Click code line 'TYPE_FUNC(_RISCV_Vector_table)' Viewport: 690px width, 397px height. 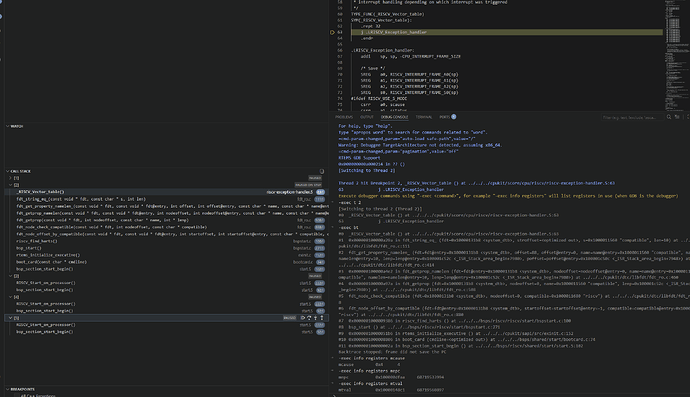click(x=388, y=14)
